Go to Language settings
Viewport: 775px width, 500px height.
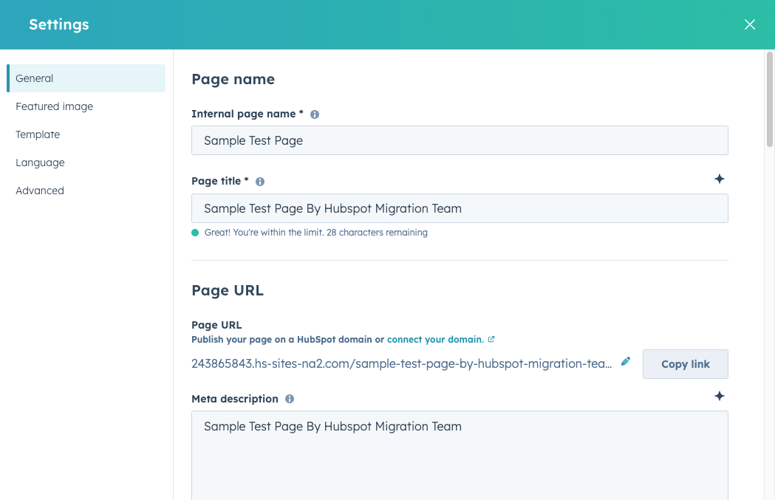pos(40,163)
